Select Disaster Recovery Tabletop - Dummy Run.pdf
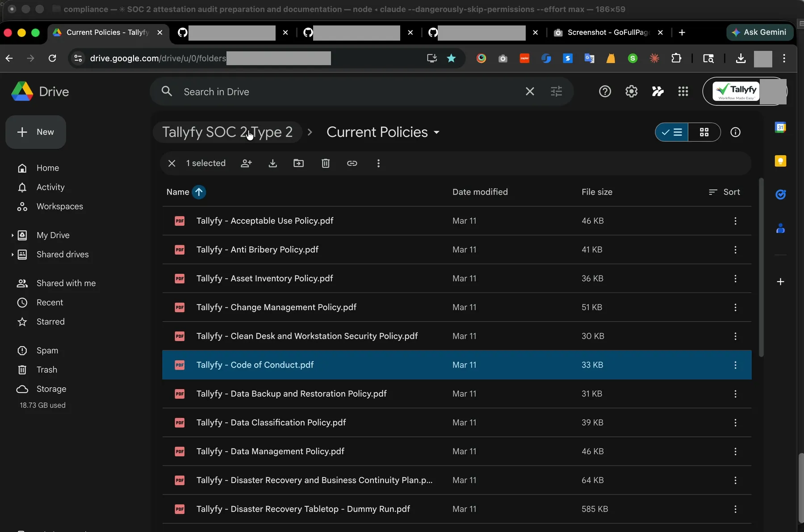This screenshot has height=532, width=804. [456, 509]
